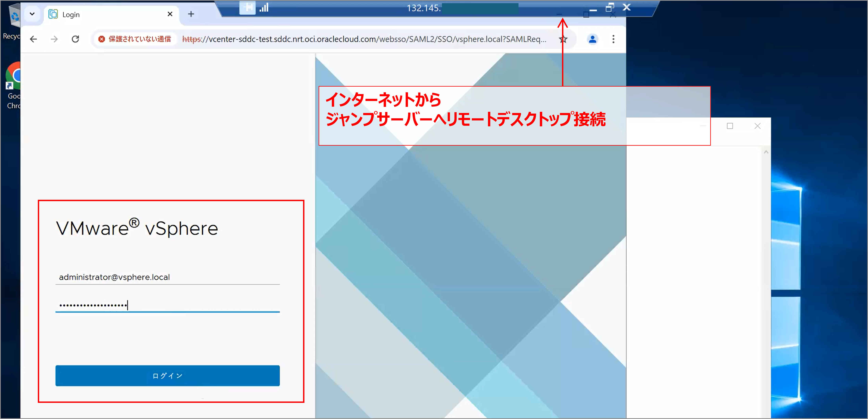Close the Login tab
Screen dimensions: 868x419
point(170,14)
